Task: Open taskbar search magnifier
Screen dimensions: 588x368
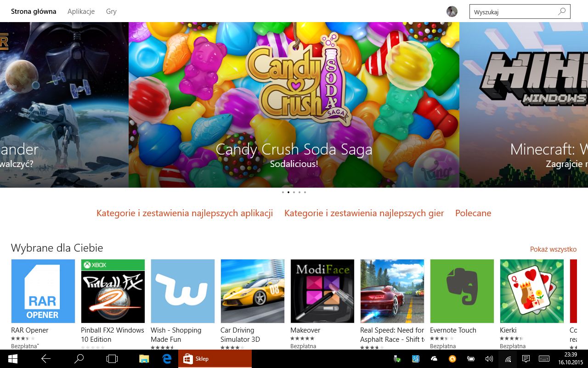Action: click(79, 359)
